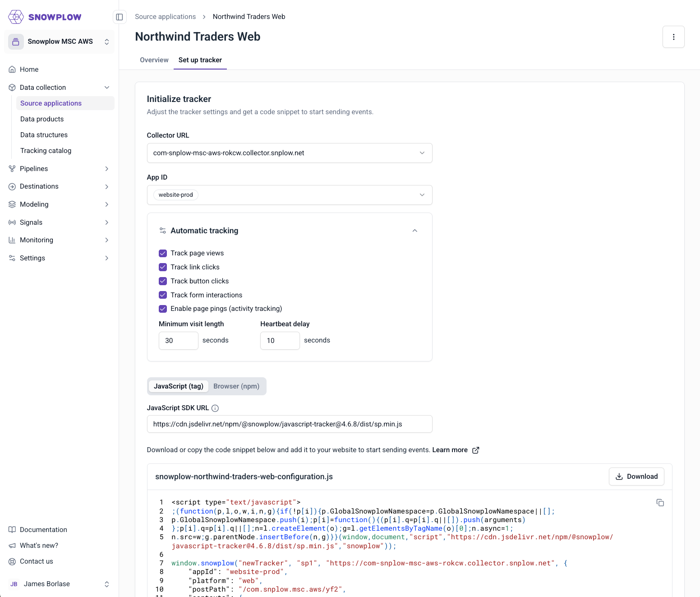
Task: Click the Settings sliders icon
Action: (x=12, y=258)
